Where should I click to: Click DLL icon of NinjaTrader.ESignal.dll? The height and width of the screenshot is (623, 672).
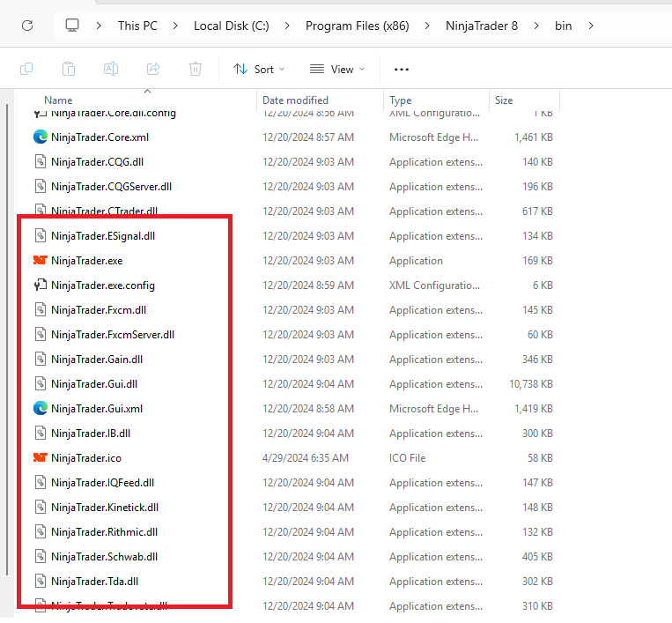[41, 235]
